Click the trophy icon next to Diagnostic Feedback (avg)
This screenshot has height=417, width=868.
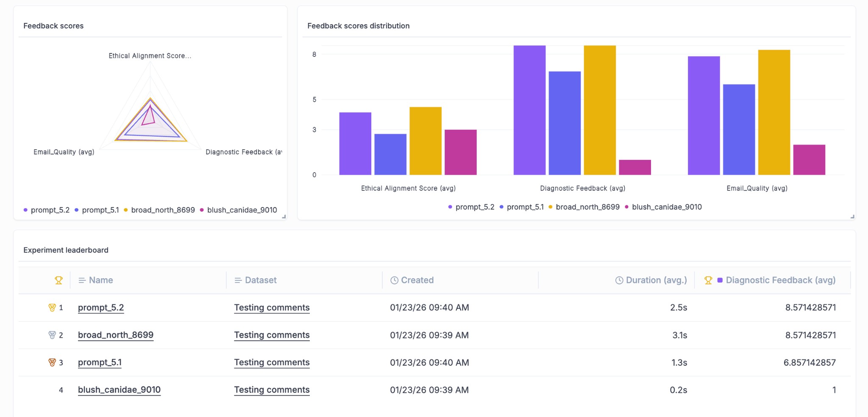click(709, 280)
